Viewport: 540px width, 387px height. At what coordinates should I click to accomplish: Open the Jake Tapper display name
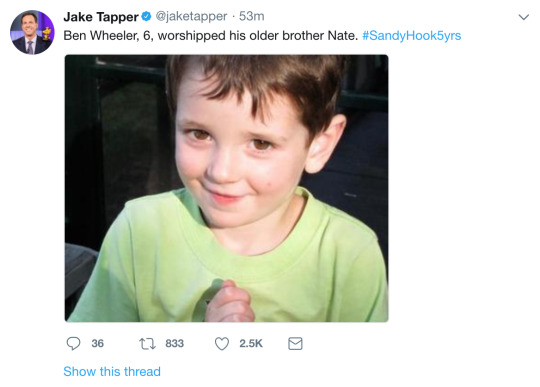[101, 17]
